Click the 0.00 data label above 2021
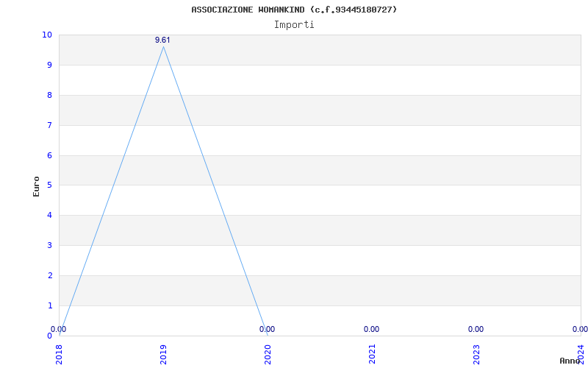Image resolution: width=588 pixels, height=368 pixels. click(371, 329)
